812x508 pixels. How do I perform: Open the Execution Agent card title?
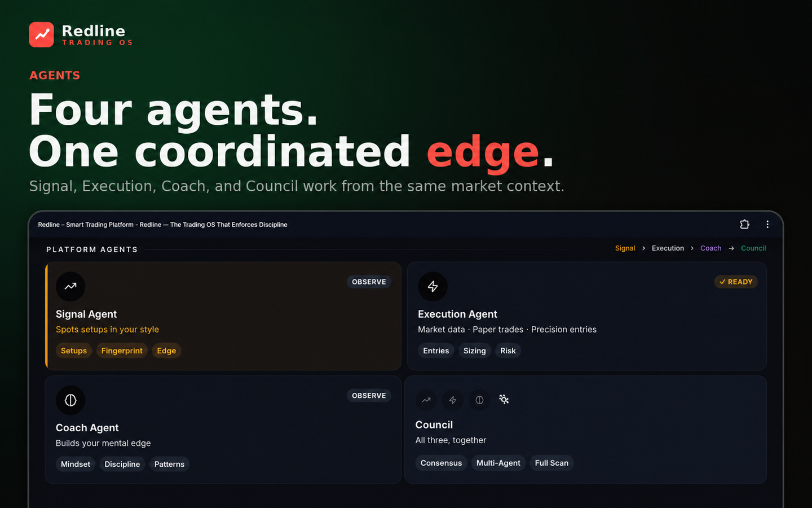(457, 314)
